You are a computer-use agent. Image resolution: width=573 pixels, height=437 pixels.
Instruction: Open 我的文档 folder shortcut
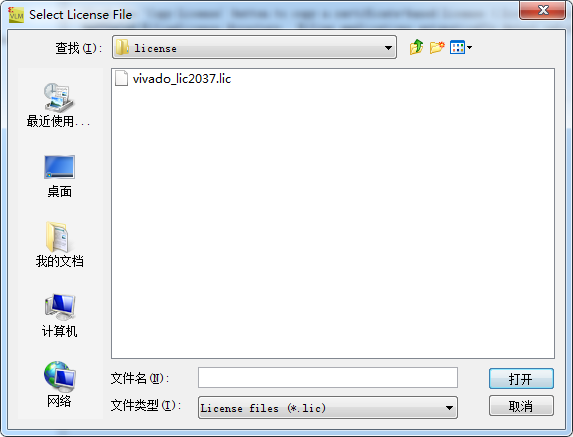[x=59, y=245]
